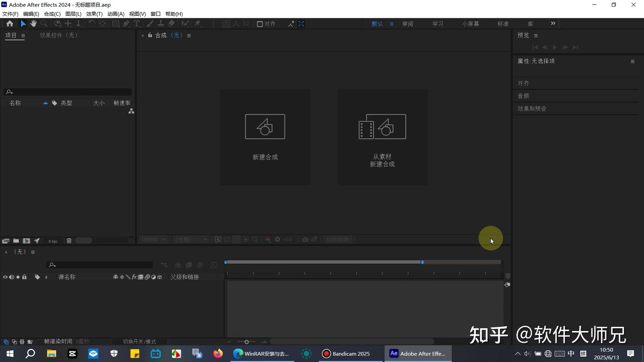Select the Zoom tool
Screen dimensions: 644x362
(x=44, y=23)
